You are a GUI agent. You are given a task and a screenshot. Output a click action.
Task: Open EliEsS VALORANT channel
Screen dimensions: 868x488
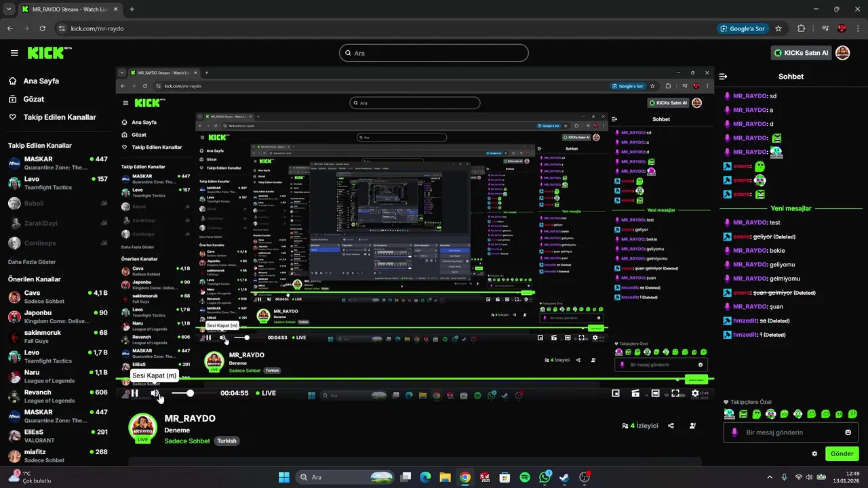click(58, 436)
